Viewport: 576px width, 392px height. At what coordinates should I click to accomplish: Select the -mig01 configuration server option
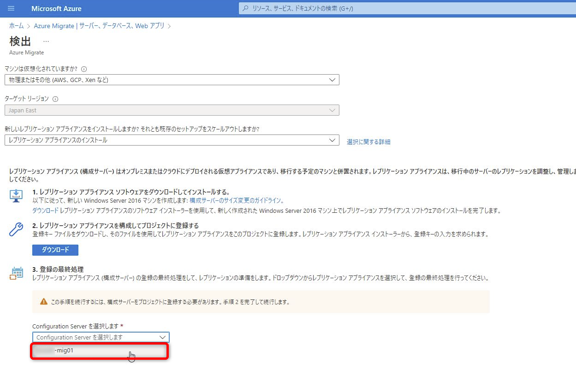coord(100,351)
